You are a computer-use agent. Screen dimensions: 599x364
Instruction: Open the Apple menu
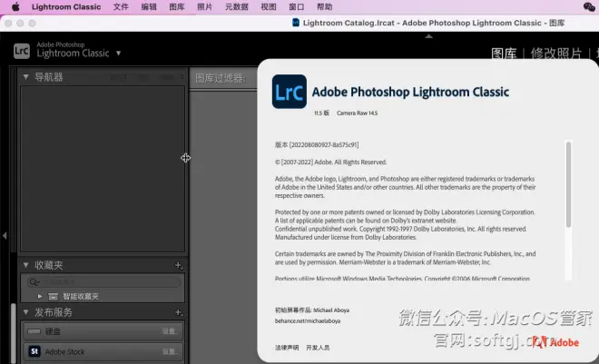pyautogui.click(x=15, y=6)
